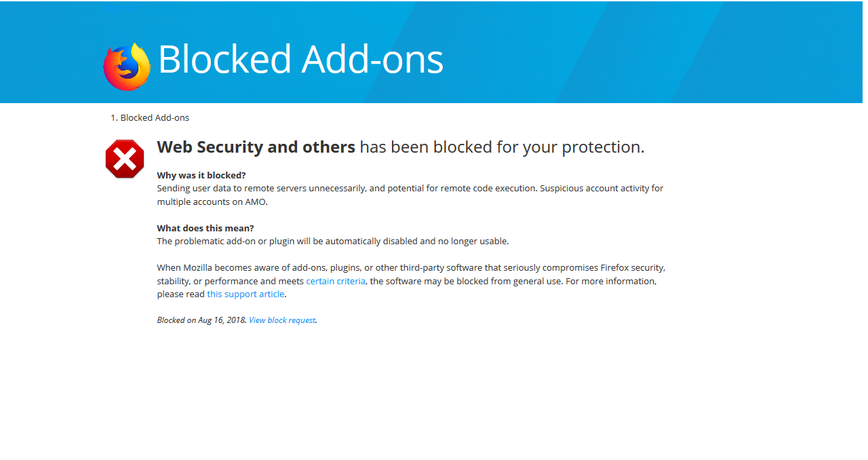Click the large Blocked Add-ons page title
868x460 pixels.
click(300, 59)
